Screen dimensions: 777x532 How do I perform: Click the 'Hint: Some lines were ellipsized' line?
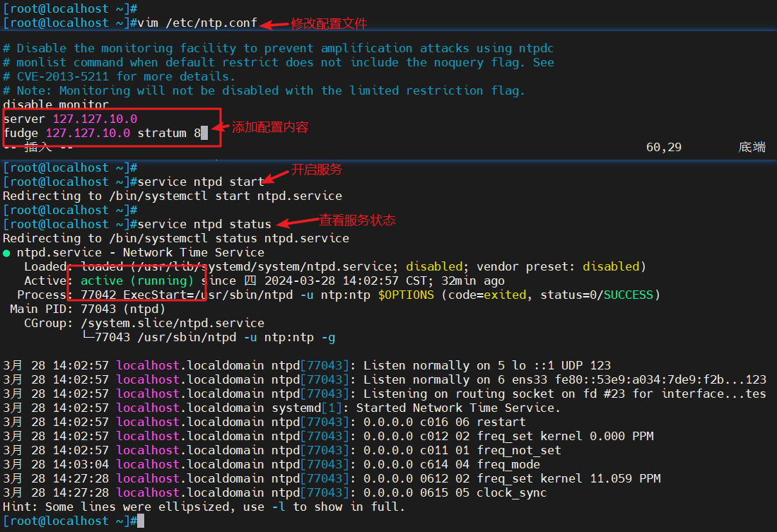[204, 507]
